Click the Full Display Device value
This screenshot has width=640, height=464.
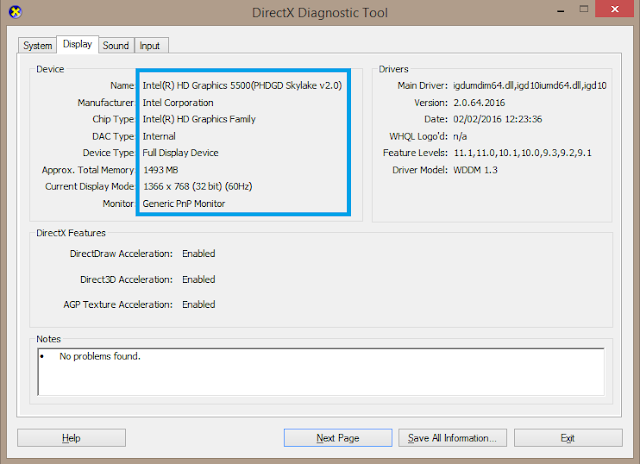[x=180, y=153]
